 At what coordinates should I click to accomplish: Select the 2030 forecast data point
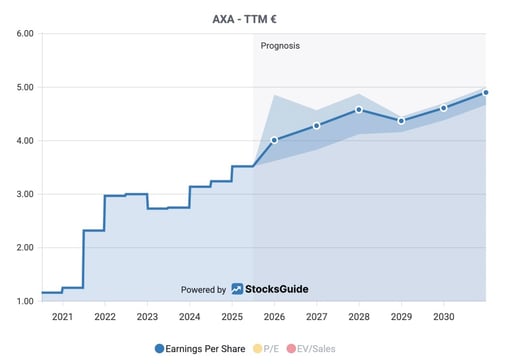point(444,108)
